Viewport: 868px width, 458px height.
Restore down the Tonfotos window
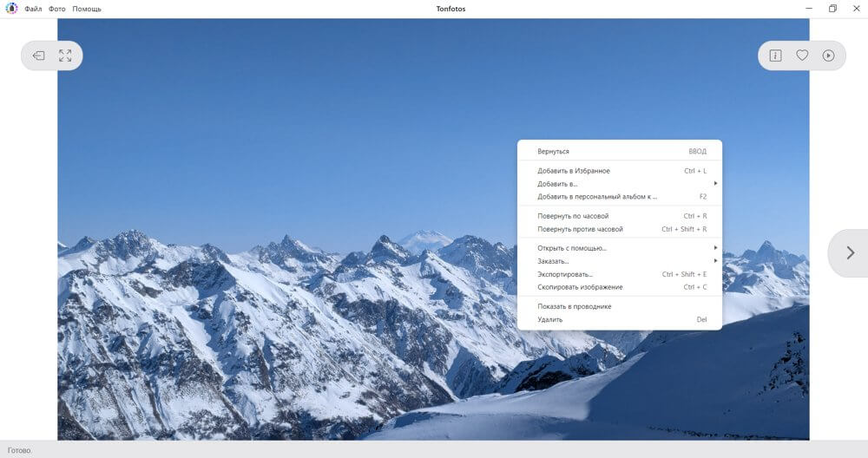(x=832, y=9)
